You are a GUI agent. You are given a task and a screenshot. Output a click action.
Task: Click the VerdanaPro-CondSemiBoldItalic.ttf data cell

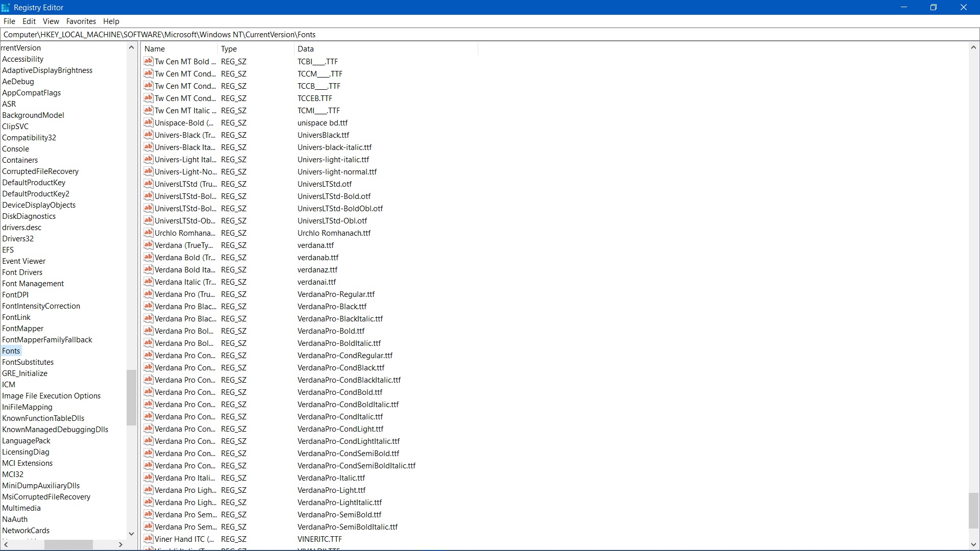click(x=356, y=466)
